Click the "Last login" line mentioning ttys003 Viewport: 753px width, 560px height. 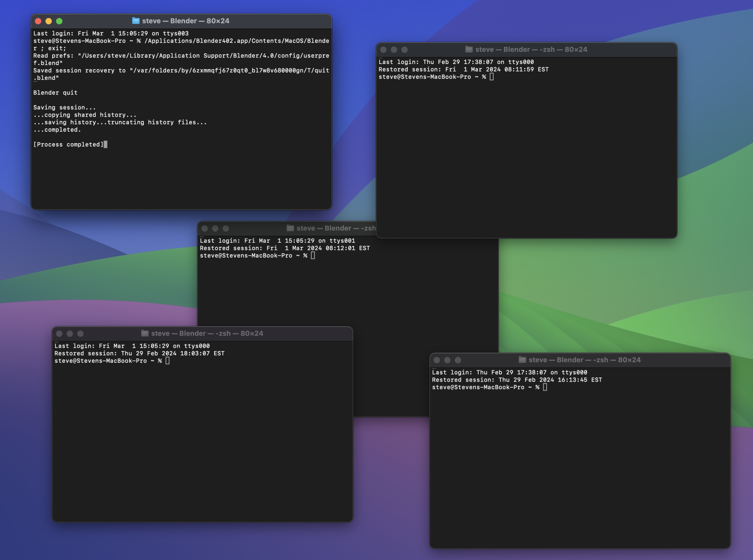[x=111, y=33]
